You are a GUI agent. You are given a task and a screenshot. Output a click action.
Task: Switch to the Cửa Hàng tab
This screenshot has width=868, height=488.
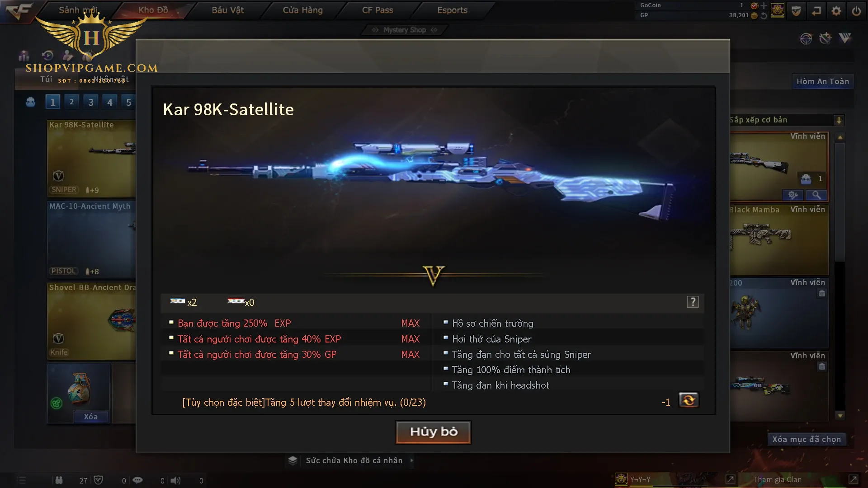pos(302,10)
